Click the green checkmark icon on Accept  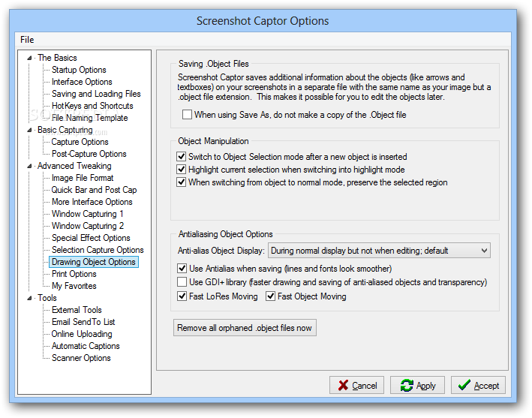click(464, 385)
